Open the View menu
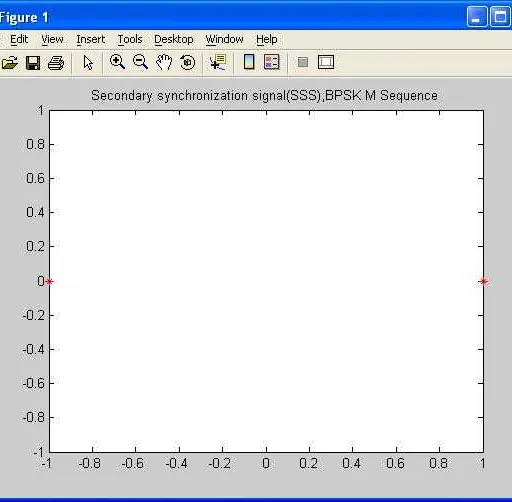512x502 pixels. click(52, 39)
